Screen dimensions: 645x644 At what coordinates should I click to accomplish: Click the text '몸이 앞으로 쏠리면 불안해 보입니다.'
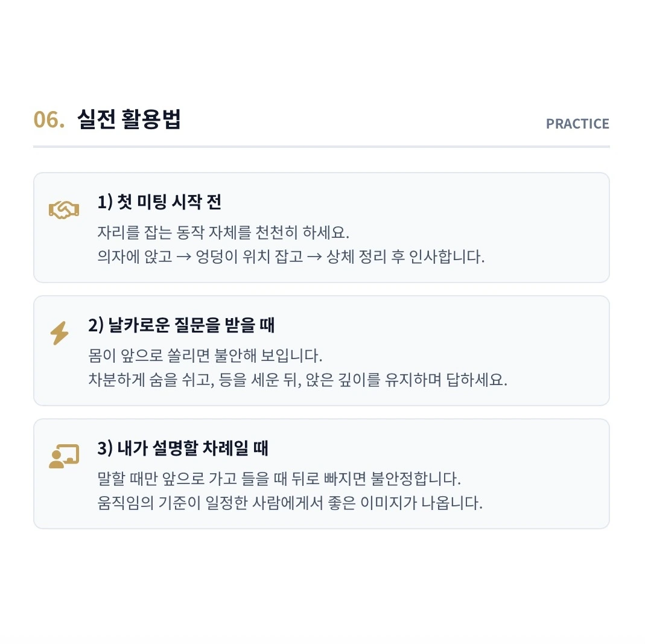click(205, 355)
